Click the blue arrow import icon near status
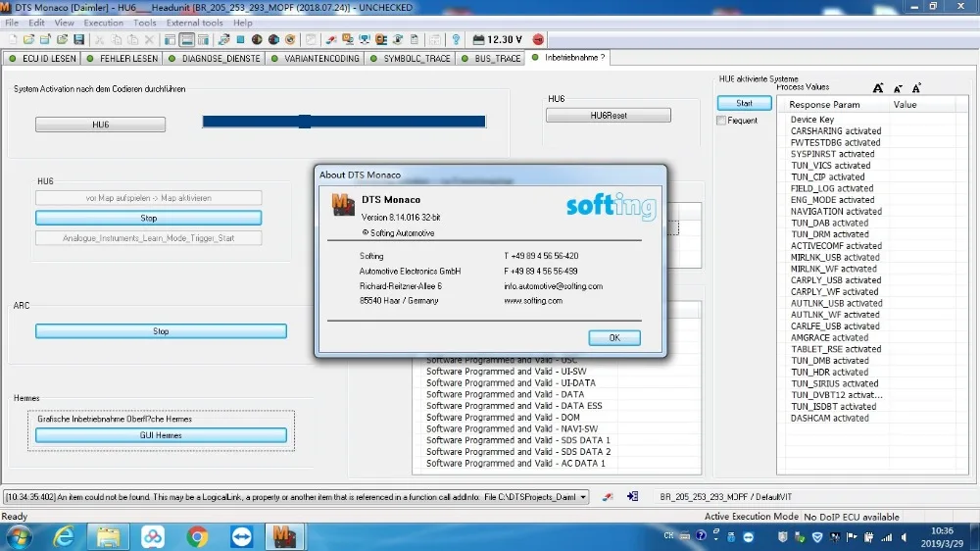The image size is (980, 551). pyautogui.click(x=632, y=497)
